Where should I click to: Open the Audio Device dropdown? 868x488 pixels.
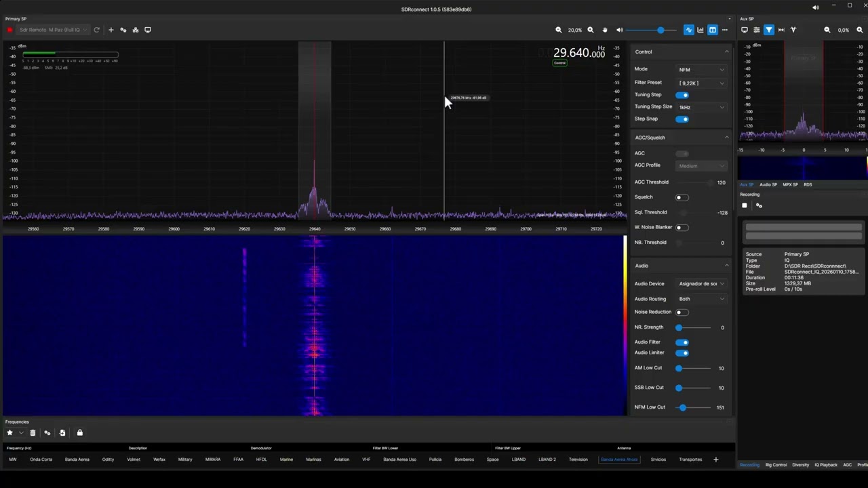pyautogui.click(x=701, y=284)
